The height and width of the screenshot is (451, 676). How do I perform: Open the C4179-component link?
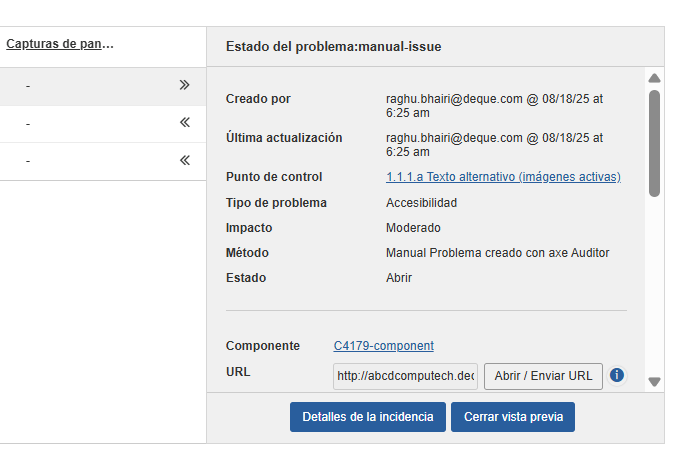tap(383, 346)
